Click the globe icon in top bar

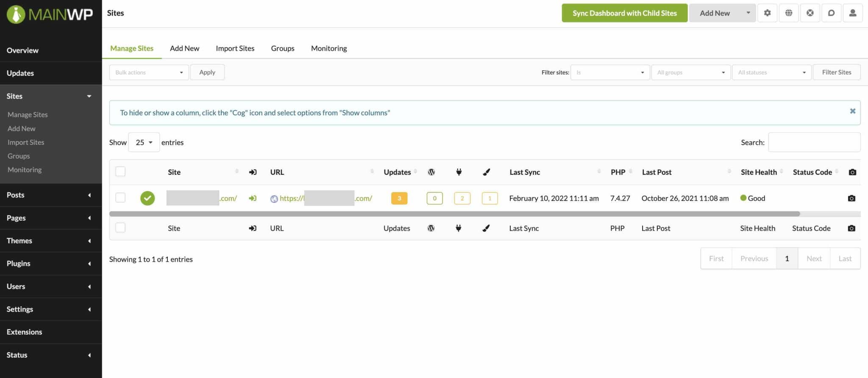tap(789, 13)
